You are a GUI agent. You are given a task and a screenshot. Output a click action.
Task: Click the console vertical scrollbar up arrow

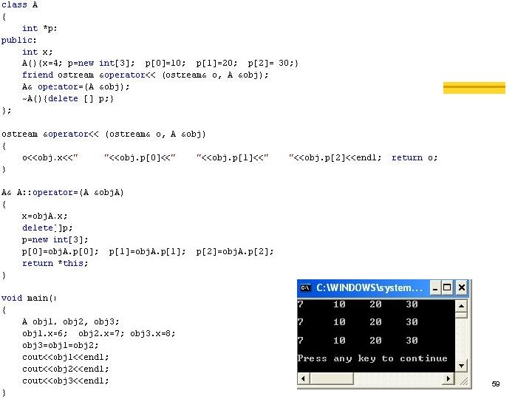(x=461, y=306)
